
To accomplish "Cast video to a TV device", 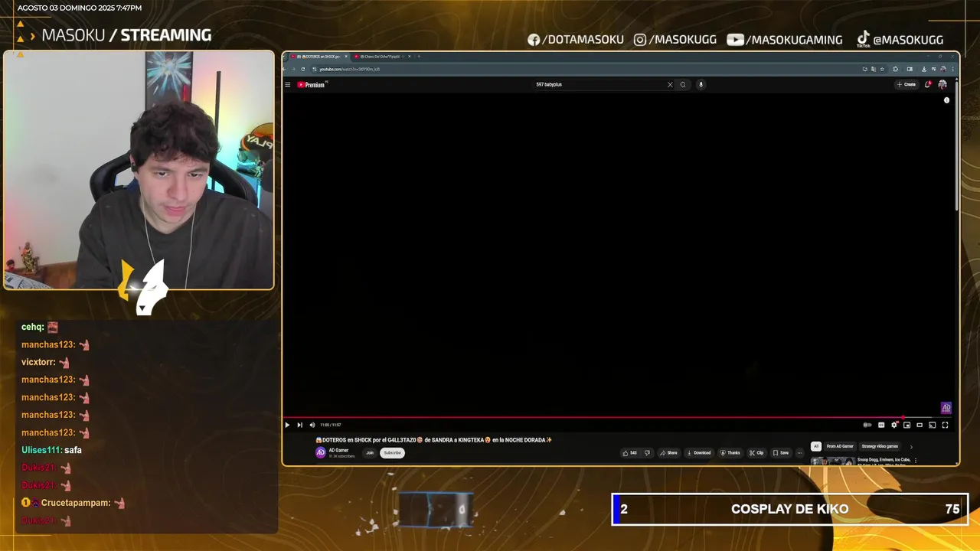I will 932,425.
